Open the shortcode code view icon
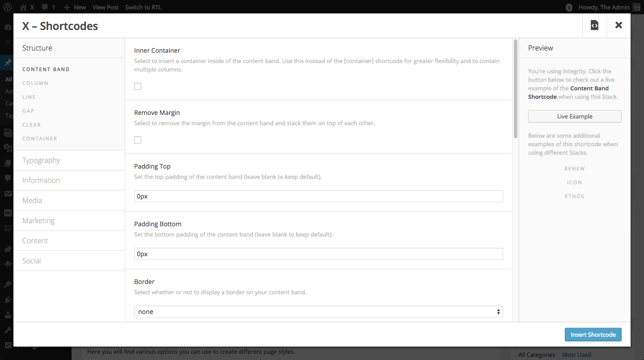The image size is (644, 360). click(x=594, y=25)
